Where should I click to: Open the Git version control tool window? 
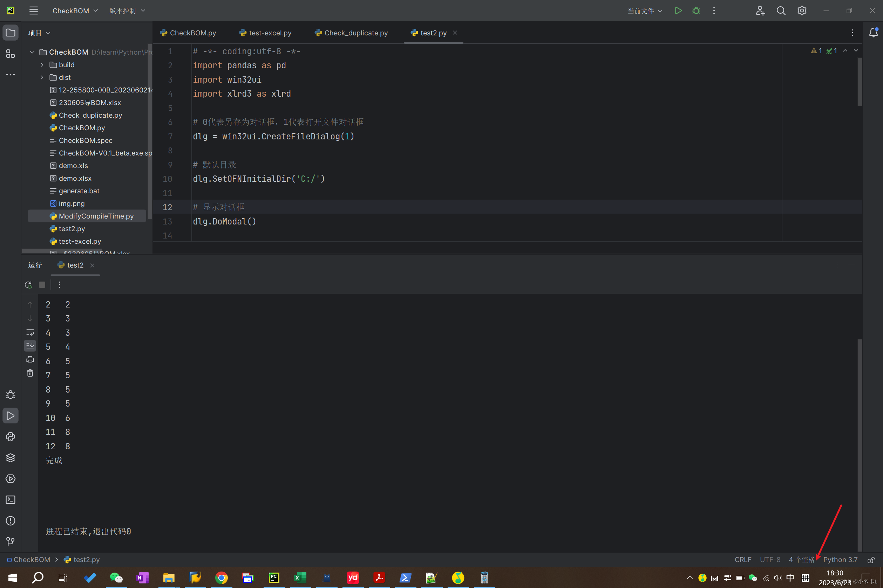(x=11, y=541)
